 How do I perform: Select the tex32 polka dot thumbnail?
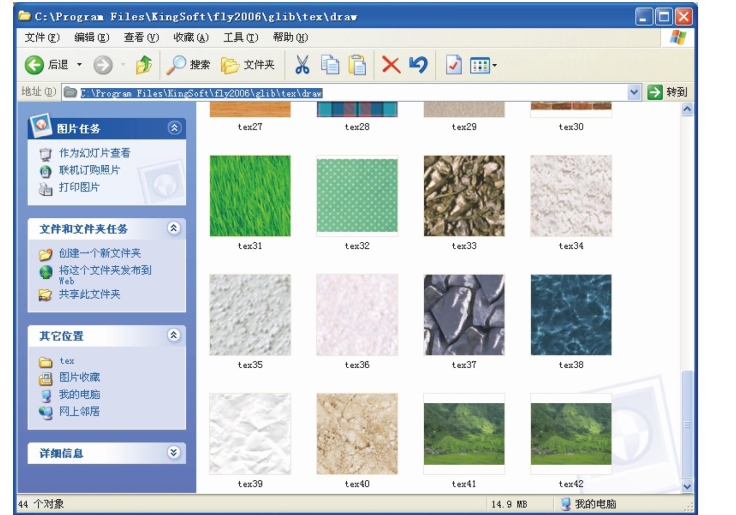pyautogui.click(x=357, y=196)
